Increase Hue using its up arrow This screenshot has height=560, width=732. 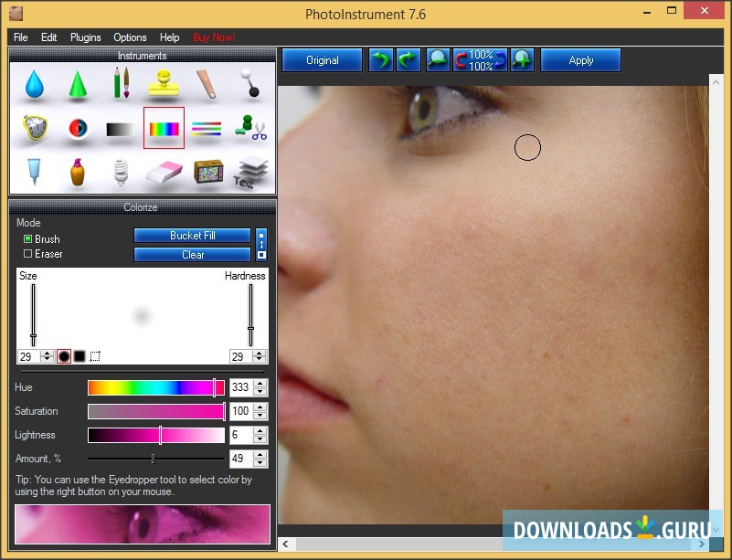260,383
